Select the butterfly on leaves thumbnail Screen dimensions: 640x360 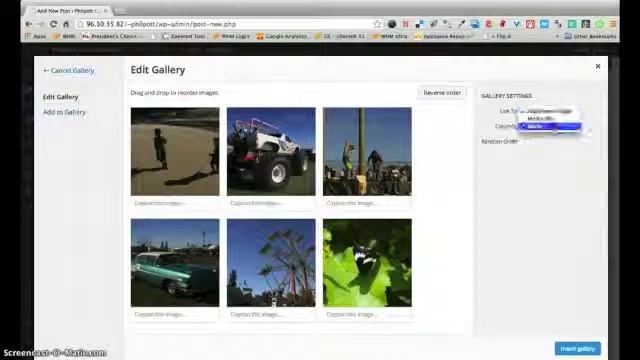click(367, 263)
